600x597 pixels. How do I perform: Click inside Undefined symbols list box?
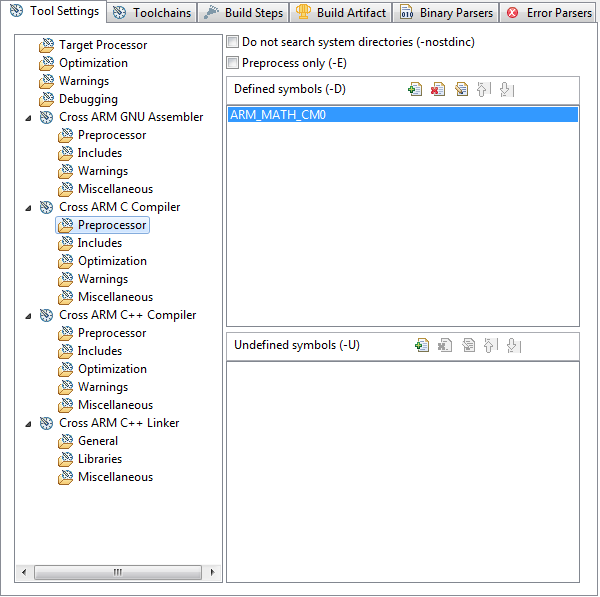click(403, 472)
